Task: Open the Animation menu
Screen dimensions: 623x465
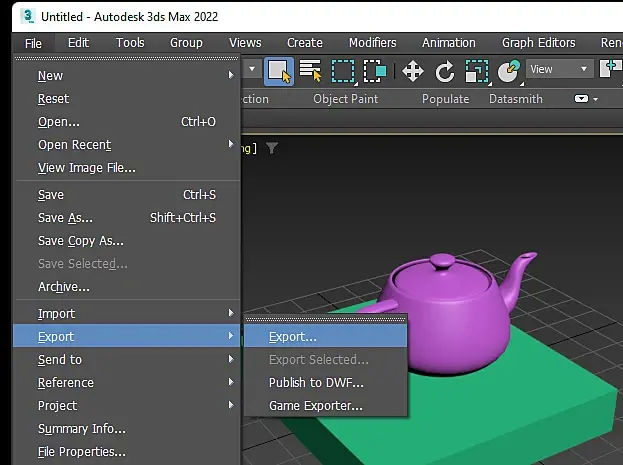Action: [x=449, y=43]
